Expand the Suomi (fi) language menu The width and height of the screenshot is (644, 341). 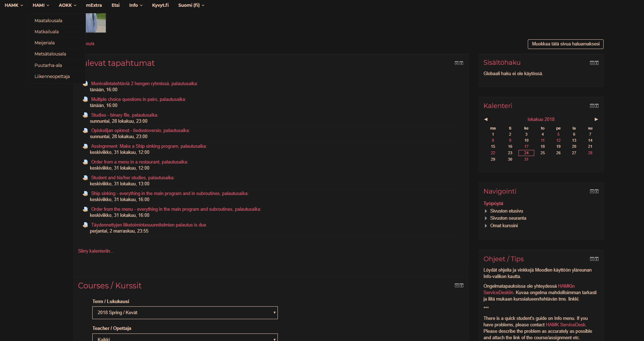click(x=191, y=5)
